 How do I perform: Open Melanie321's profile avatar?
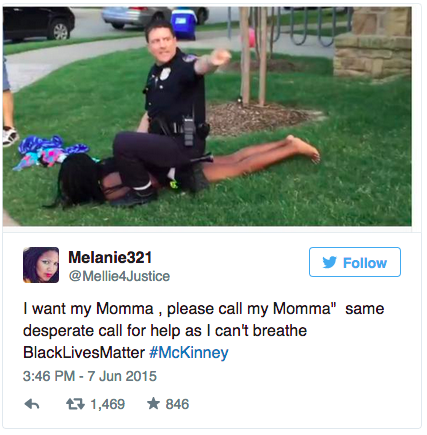pyautogui.click(x=41, y=265)
